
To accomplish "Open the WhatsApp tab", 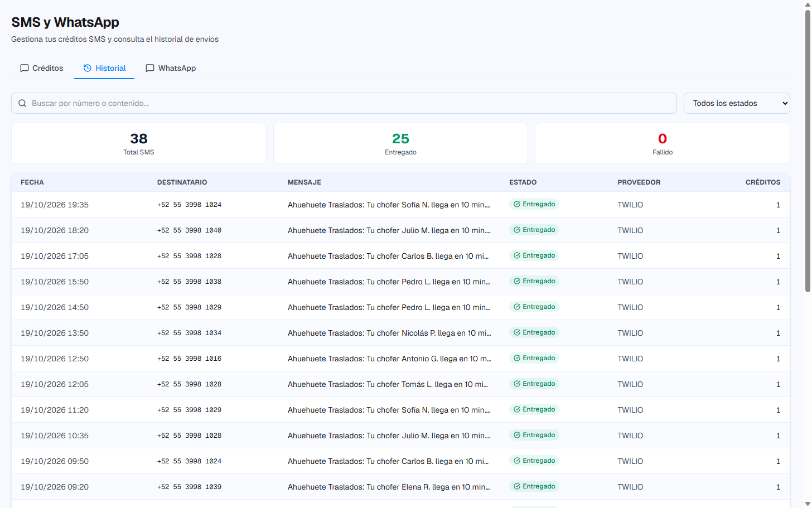I will 171,68.
